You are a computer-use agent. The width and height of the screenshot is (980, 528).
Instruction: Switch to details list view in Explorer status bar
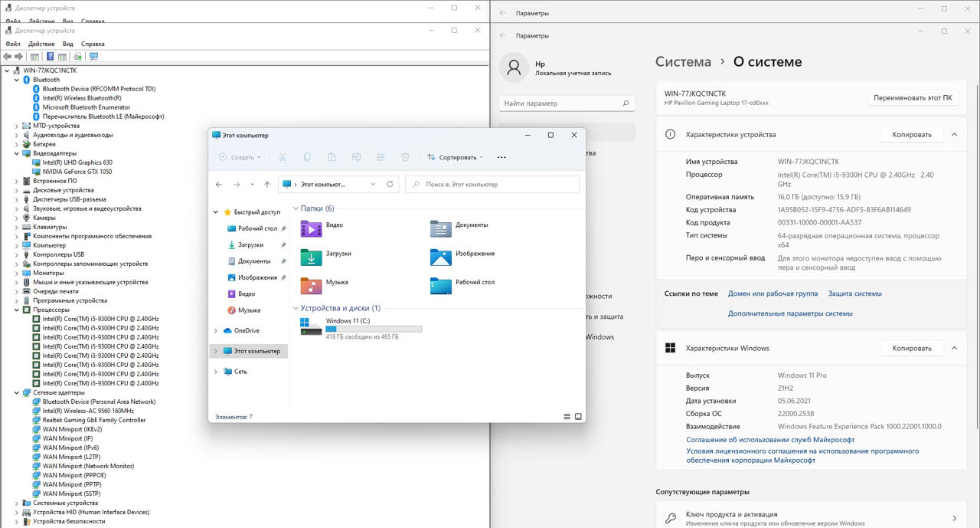coord(567,417)
